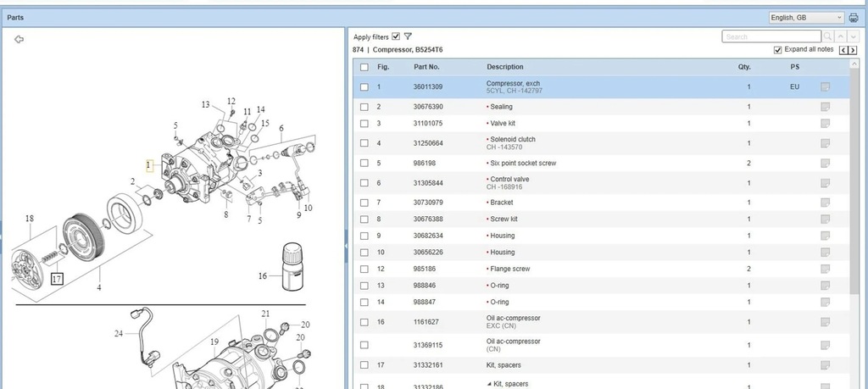Open the filter funnel icon

pyautogui.click(x=408, y=36)
